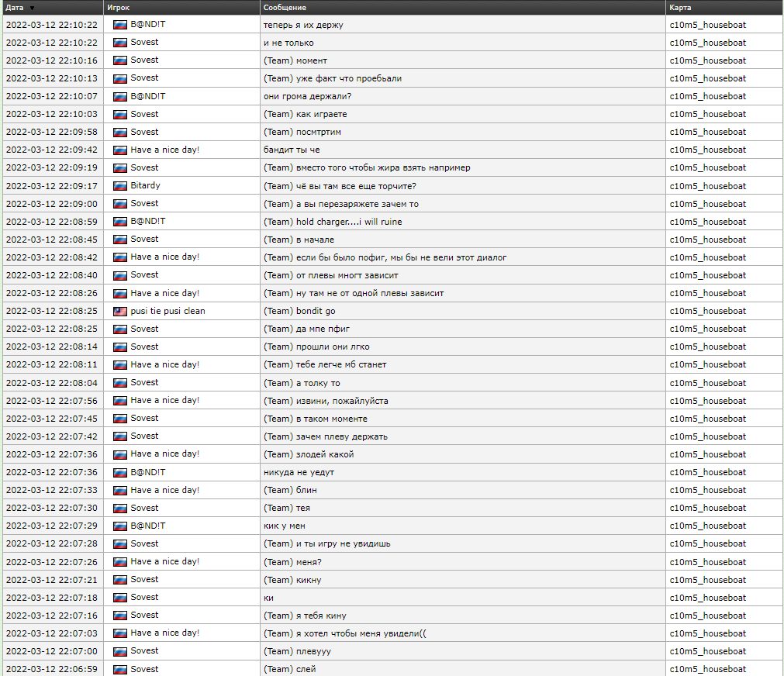
Task: Click Have a nice day! at 22:09:42
Action: [x=164, y=150]
